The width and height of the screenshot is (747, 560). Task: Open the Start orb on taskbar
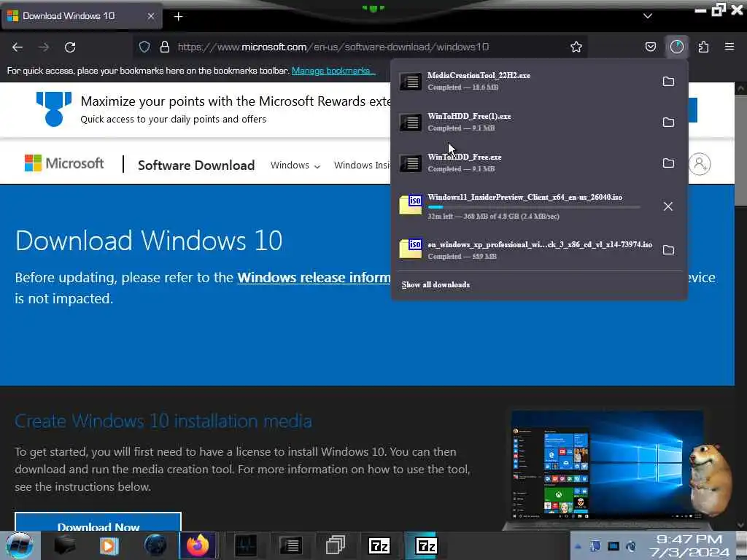coord(20,545)
